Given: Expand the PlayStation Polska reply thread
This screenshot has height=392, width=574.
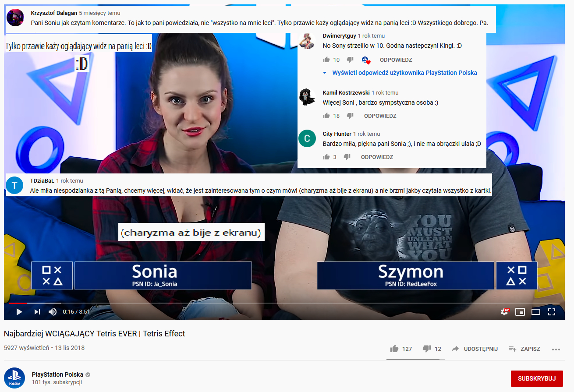Looking at the screenshot, I should (x=404, y=73).
